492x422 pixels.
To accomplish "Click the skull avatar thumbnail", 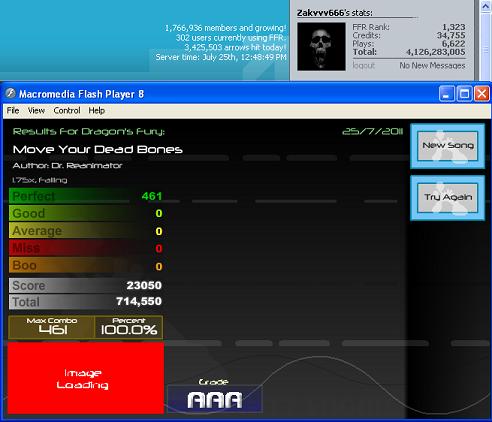I will 321,47.
